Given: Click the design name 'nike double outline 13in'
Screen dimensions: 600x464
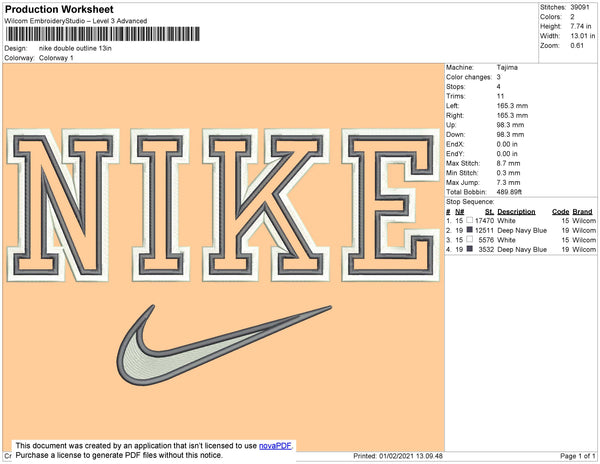Looking at the screenshot, I should tap(75, 48).
